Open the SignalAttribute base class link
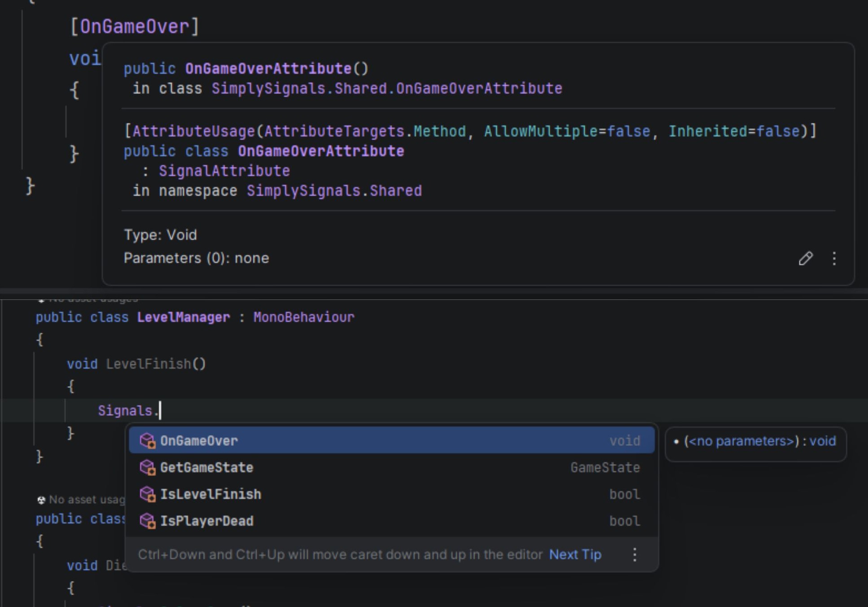Image resolution: width=868 pixels, height=607 pixels. pos(224,171)
